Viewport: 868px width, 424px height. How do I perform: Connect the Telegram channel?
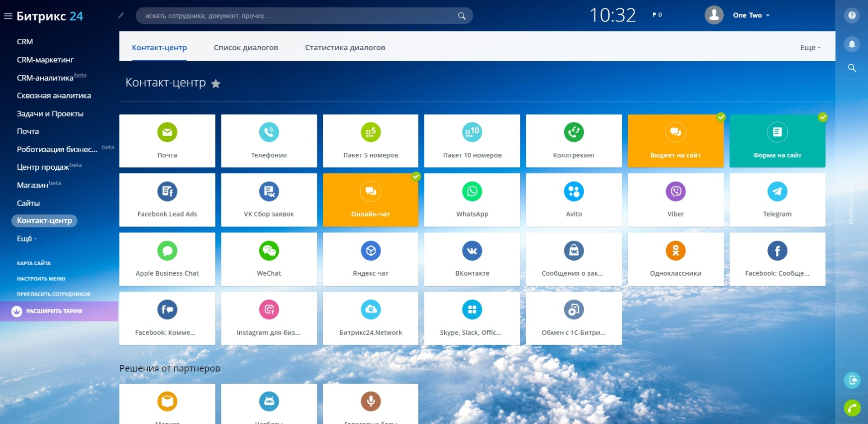(777, 200)
